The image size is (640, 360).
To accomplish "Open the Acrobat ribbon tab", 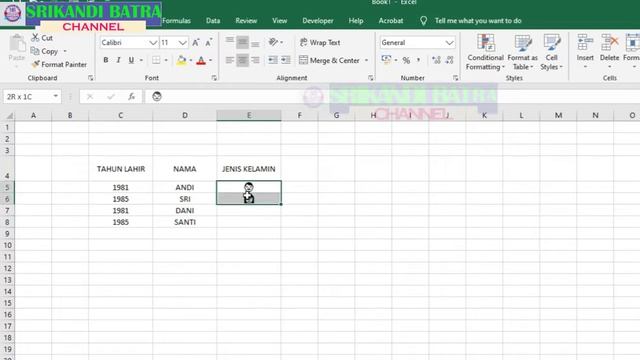I will pos(391,21).
